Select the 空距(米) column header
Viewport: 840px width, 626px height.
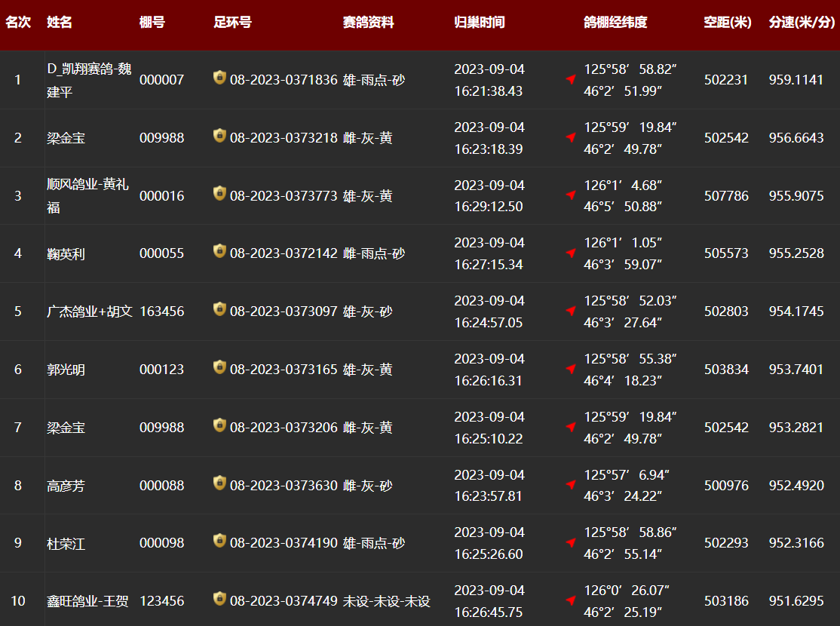[728, 23]
